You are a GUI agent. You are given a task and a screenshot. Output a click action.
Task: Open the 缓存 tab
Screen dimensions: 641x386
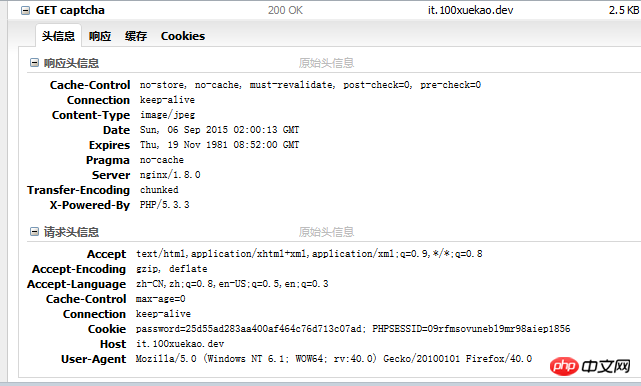(136, 36)
